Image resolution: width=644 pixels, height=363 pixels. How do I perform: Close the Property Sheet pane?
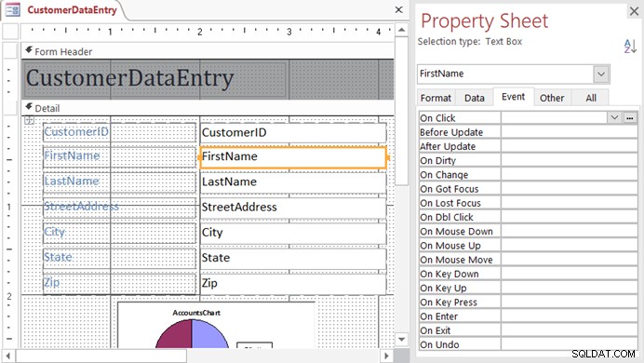coord(634,11)
